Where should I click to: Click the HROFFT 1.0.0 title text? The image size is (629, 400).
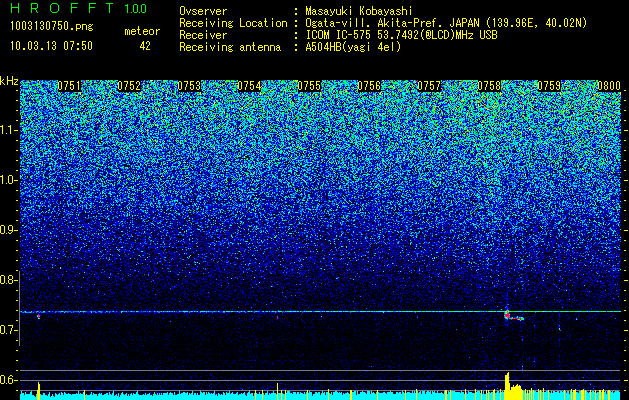pos(79,8)
